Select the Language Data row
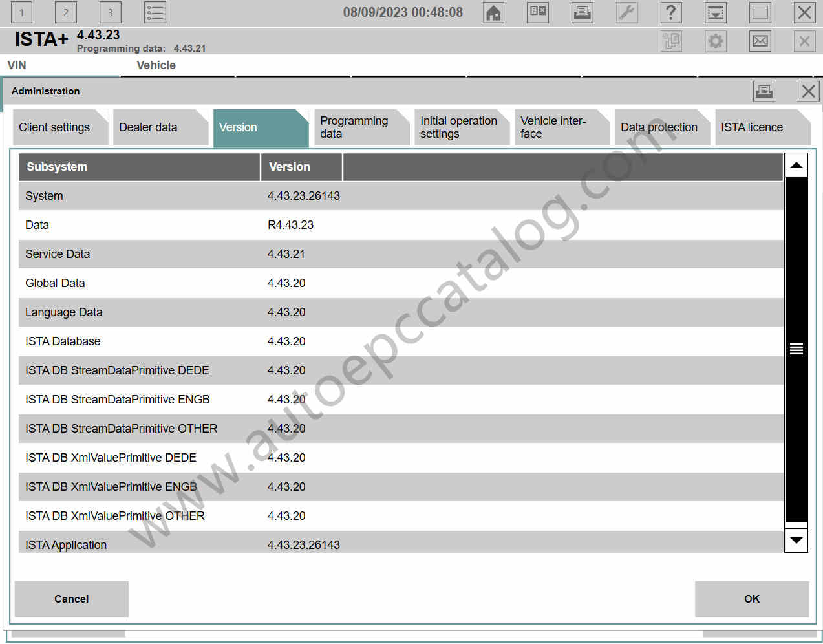This screenshot has height=644, width=823. pos(401,312)
